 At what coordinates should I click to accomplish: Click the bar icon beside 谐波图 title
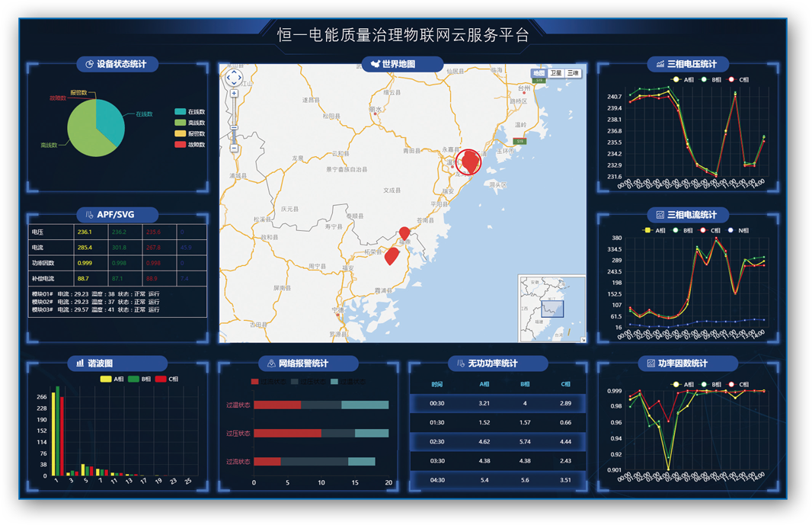[x=80, y=363]
